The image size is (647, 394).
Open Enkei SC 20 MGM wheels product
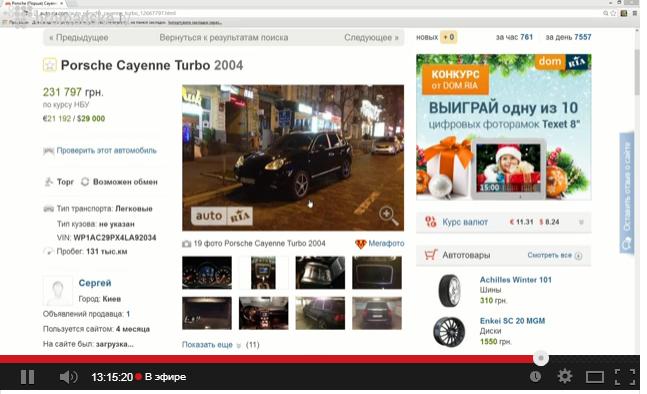(x=512, y=321)
